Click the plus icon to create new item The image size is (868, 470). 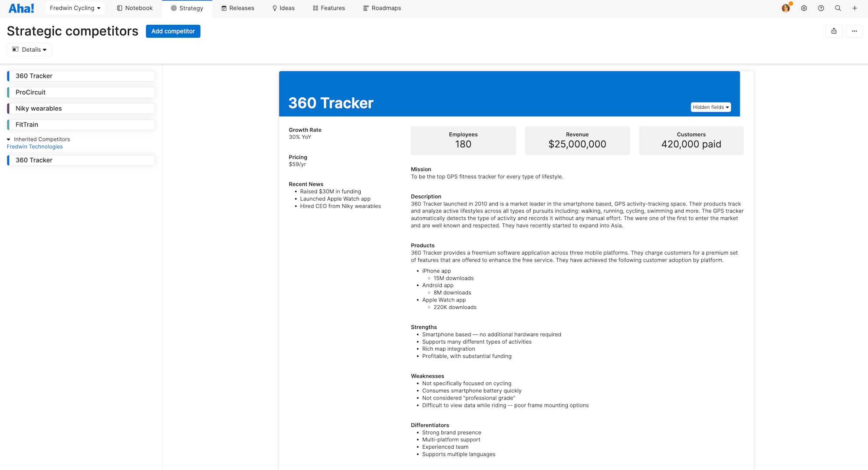(855, 8)
